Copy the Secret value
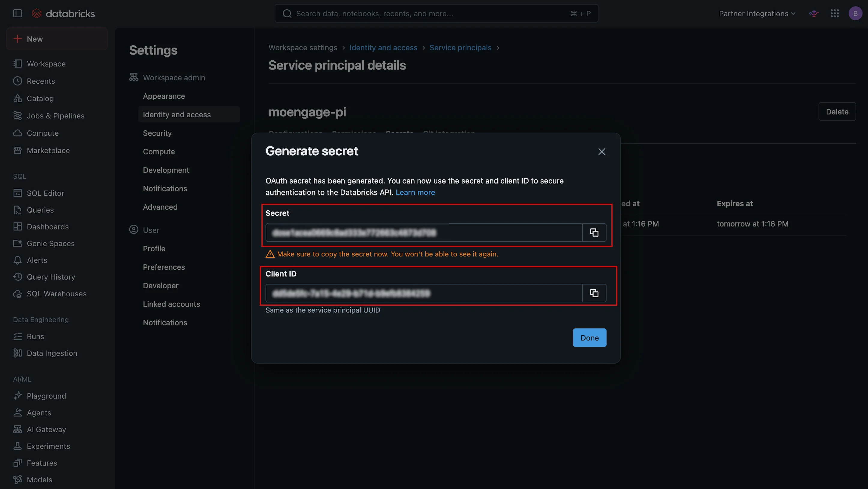The width and height of the screenshot is (868, 489). point(594,232)
